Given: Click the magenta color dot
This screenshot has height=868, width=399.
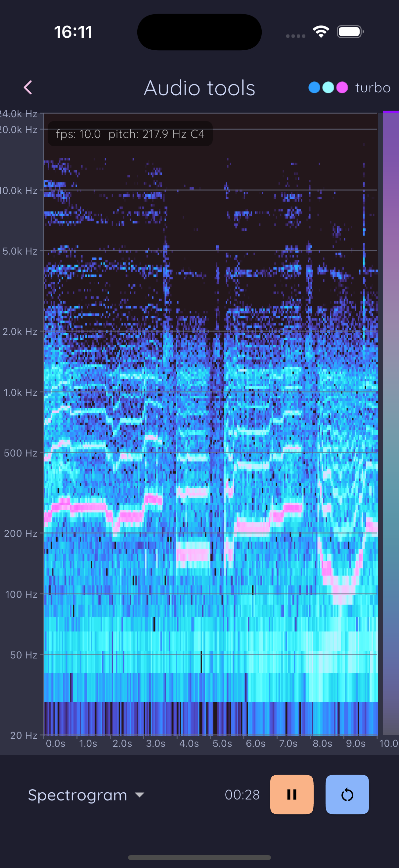Looking at the screenshot, I should click(x=342, y=88).
